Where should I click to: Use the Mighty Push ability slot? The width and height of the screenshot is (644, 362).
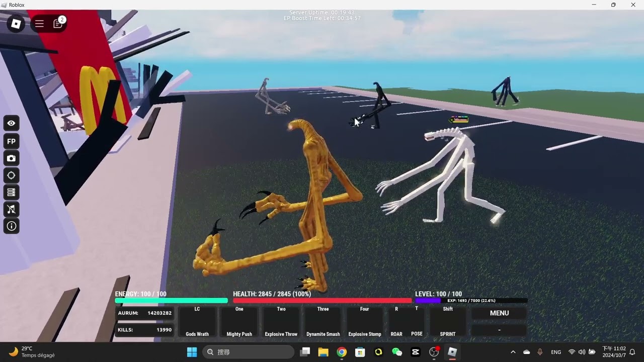tap(239, 322)
